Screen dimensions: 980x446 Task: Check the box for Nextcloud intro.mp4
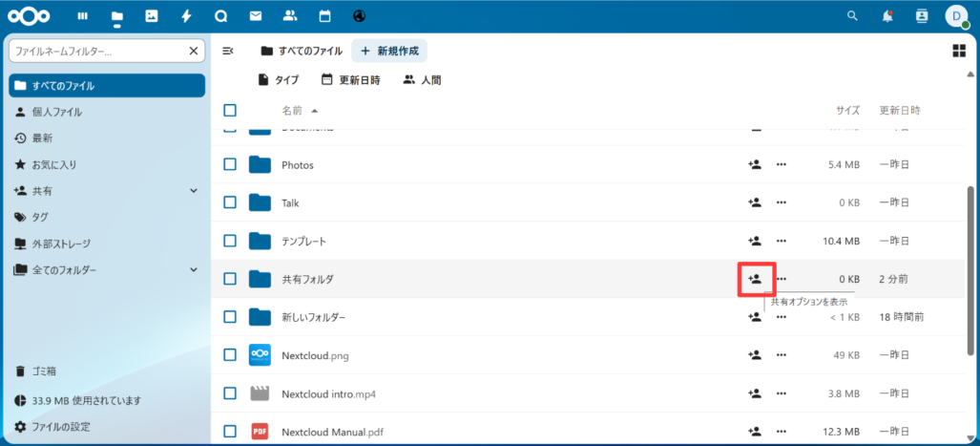pyautogui.click(x=230, y=393)
